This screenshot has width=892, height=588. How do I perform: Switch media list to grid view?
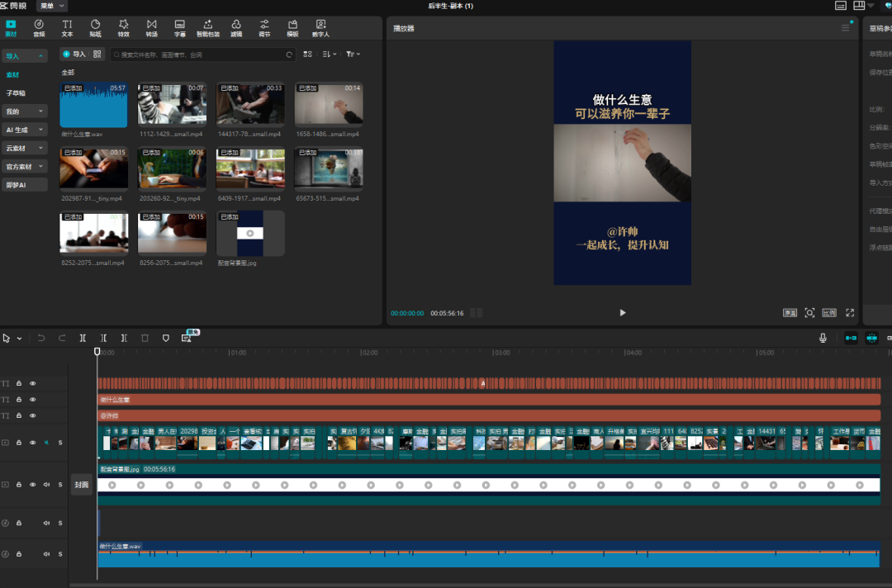tap(308, 54)
